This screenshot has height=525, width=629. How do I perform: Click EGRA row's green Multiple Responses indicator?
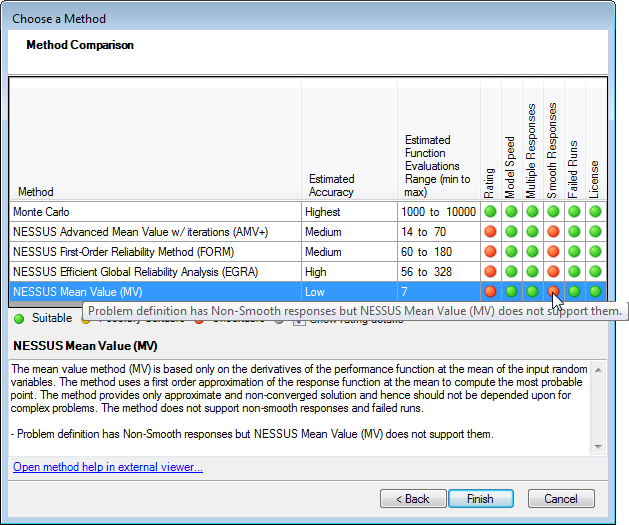point(532,271)
